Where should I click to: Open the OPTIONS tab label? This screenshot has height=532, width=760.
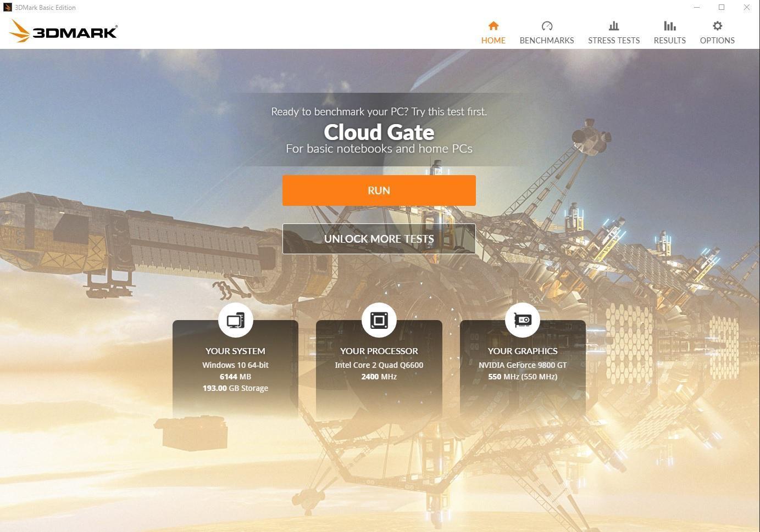[x=717, y=41]
